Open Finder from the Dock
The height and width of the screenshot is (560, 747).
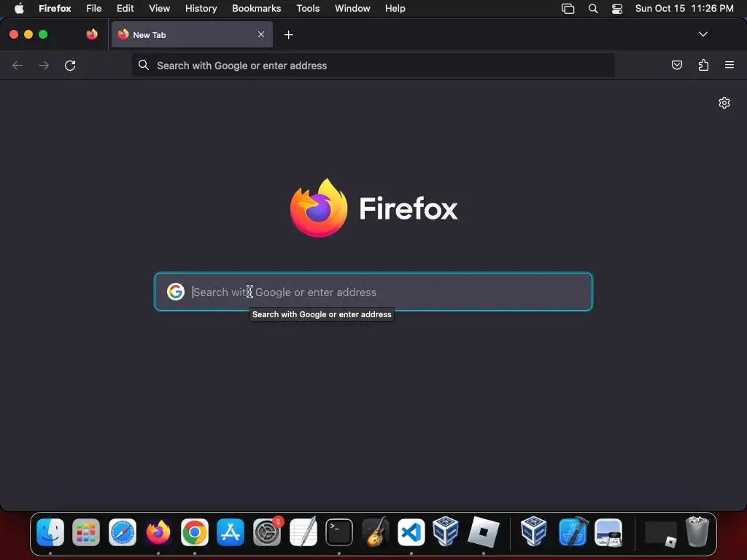(x=50, y=532)
